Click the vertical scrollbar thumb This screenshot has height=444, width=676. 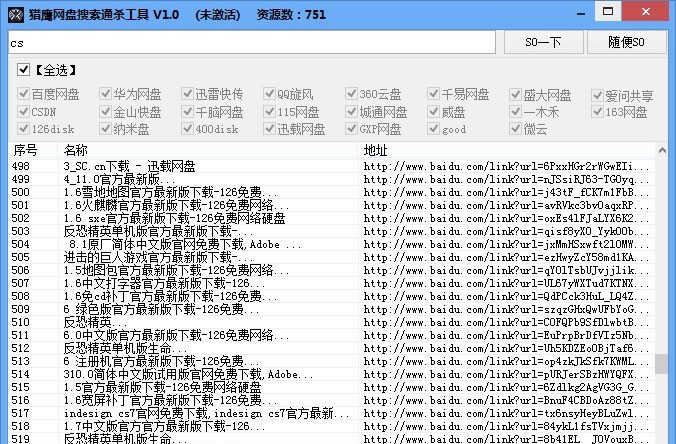point(661,364)
